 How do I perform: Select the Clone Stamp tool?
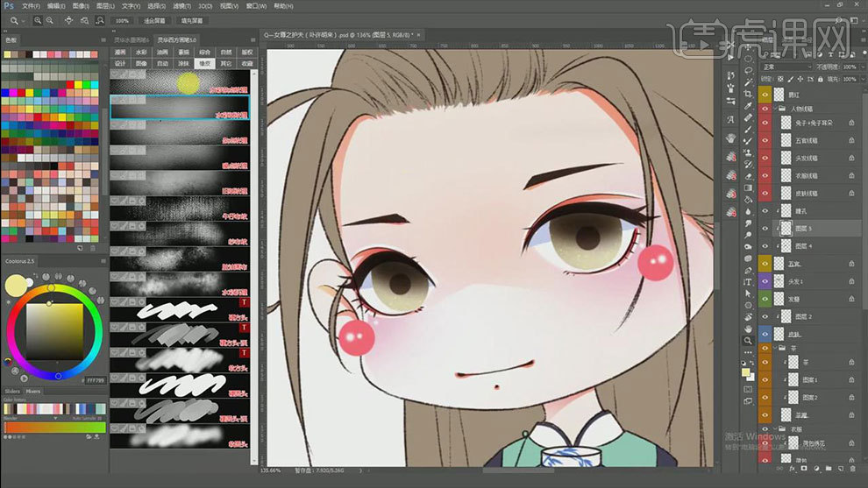(x=749, y=152)
